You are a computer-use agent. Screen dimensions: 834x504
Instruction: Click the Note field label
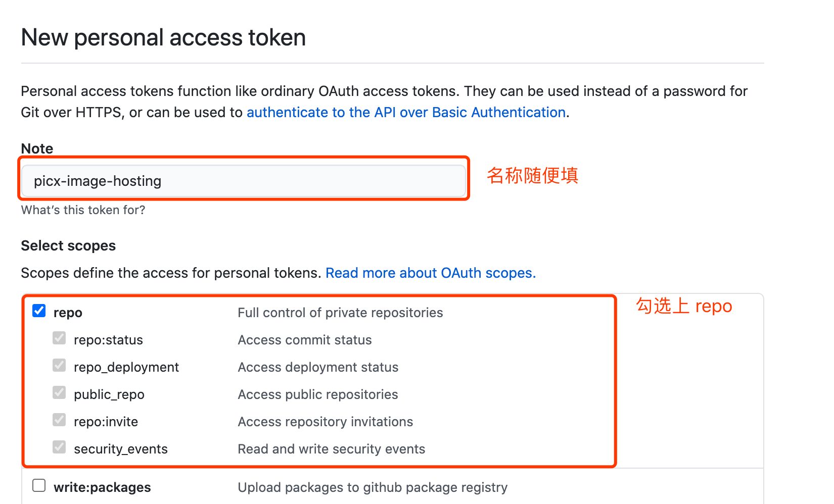coord(37,148)
